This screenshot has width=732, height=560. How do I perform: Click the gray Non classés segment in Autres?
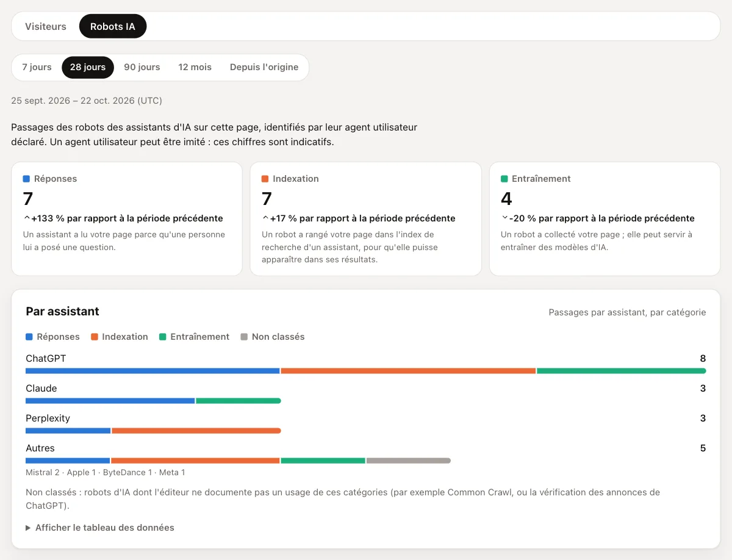click(409, 461)
